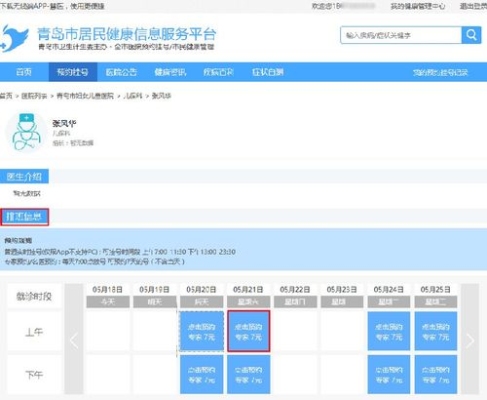Click the 下午 row label

click(34, 375)
